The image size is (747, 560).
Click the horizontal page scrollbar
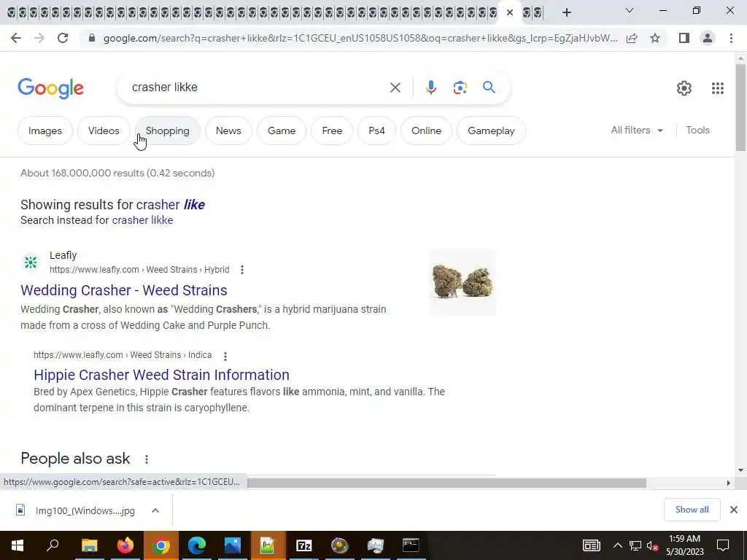pos(446,483)
